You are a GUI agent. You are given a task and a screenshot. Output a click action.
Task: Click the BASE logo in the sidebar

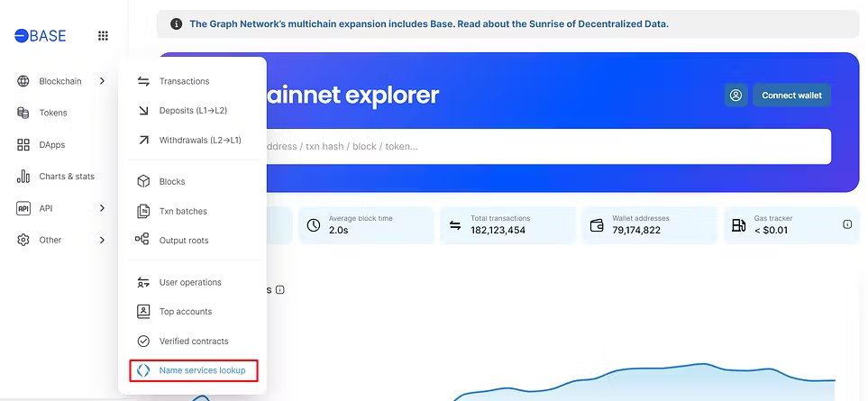pos(41,36)
